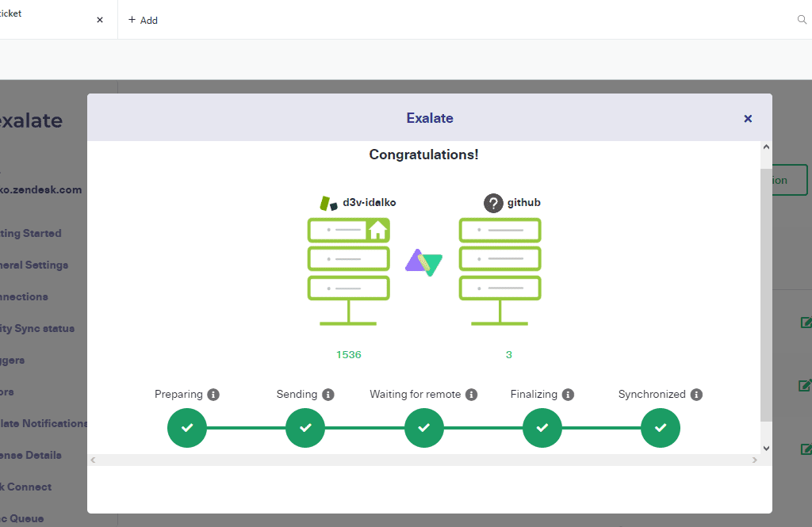Click the dialog vertical scrollbar thumb
This screenshot has height=527, width=812.
(767, 295)
